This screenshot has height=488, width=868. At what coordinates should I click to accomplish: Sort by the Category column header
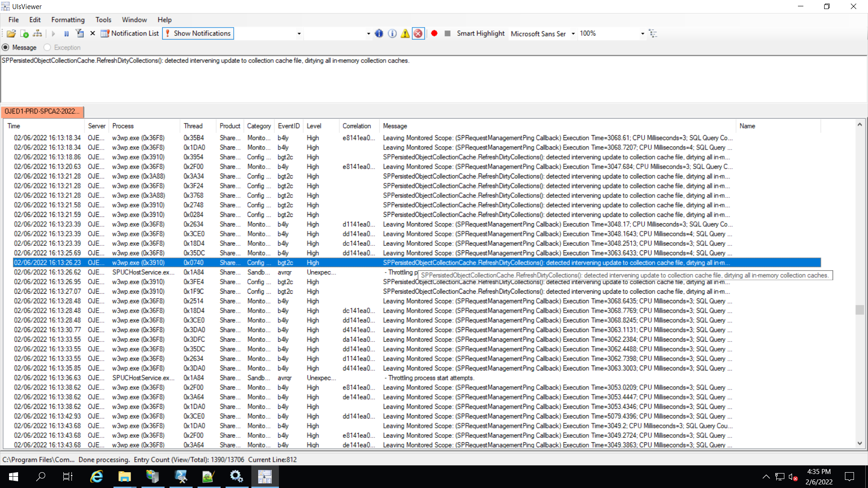259,126
